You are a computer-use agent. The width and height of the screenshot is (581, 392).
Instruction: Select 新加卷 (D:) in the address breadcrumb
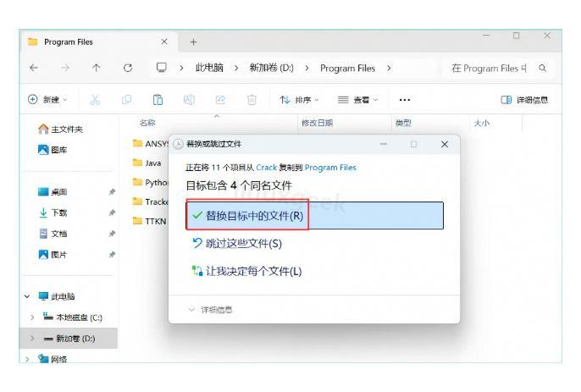click(271, 69)
